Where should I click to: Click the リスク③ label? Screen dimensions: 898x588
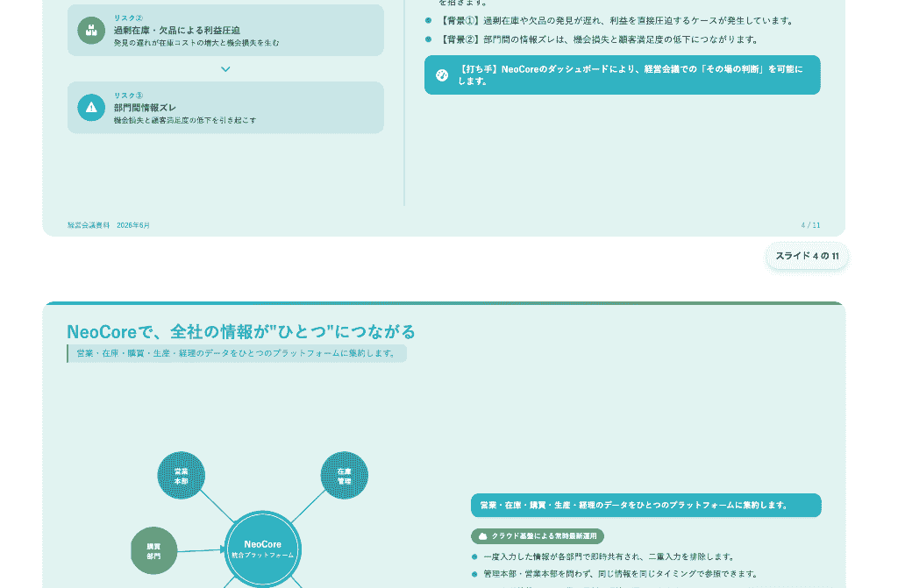coord(128,96)
